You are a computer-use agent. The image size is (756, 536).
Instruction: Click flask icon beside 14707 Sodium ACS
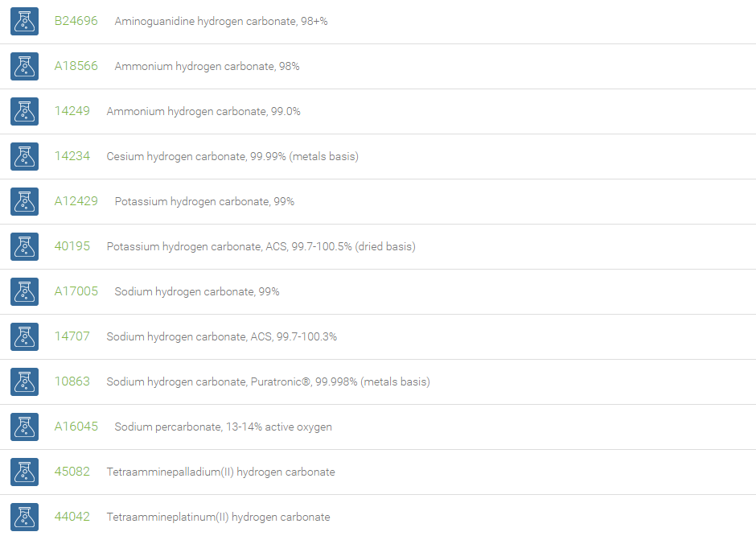coord(25,336)
